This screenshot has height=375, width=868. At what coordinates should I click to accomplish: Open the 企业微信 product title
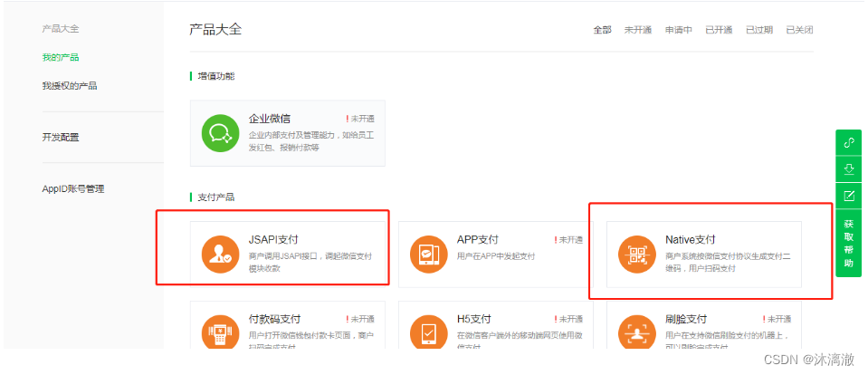(x=270, y=119)
